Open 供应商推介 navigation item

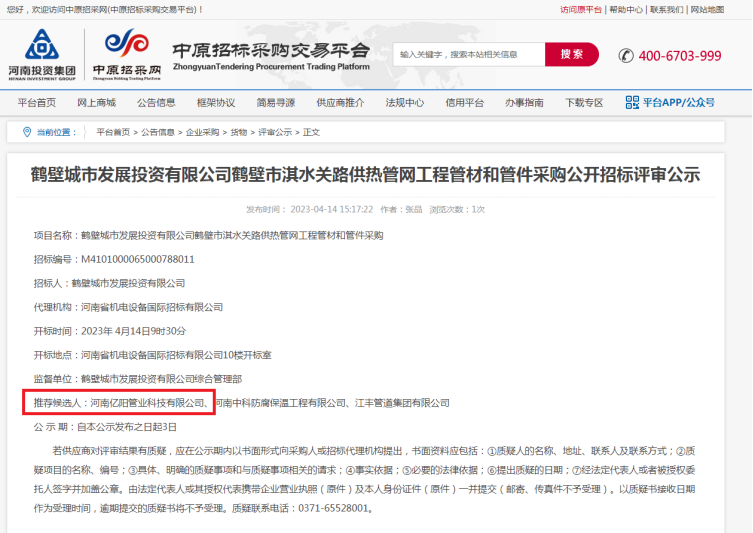(340, 103)
